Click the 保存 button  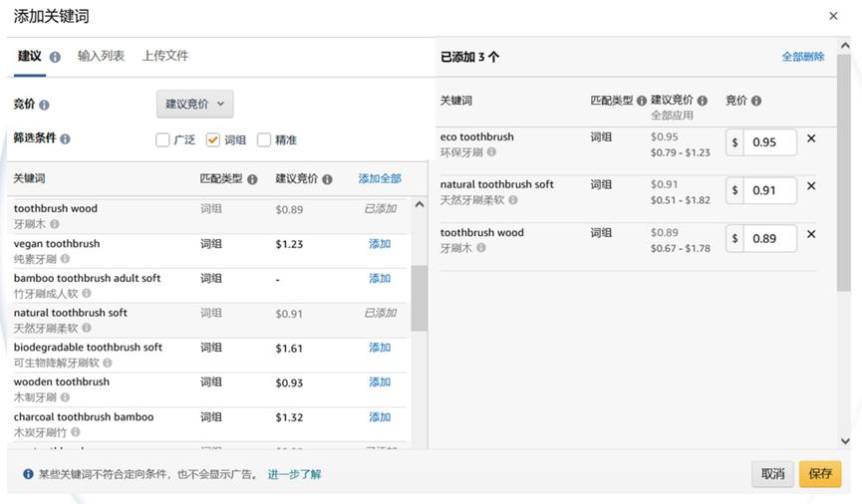[x=819, y=474]
